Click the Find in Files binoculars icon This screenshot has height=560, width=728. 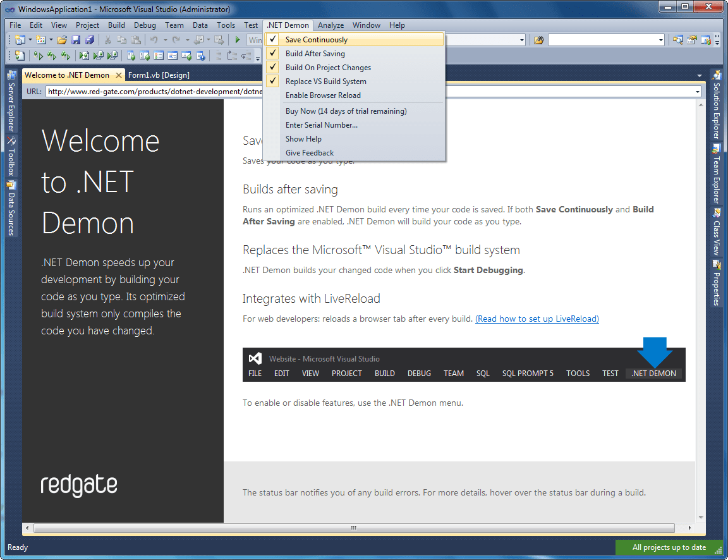tap(538, 40)
